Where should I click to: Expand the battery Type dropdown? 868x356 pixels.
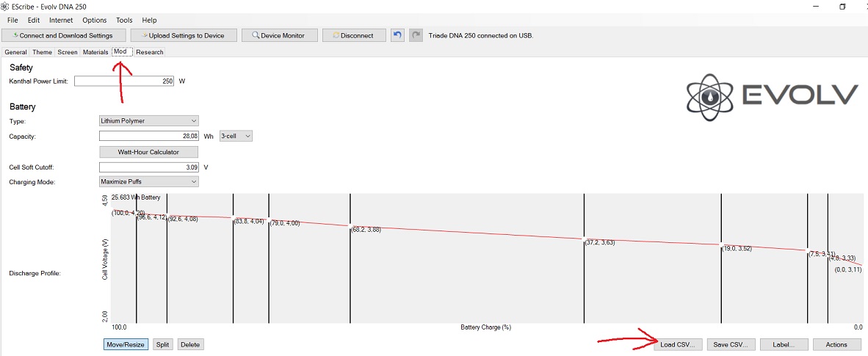[148, 120]
